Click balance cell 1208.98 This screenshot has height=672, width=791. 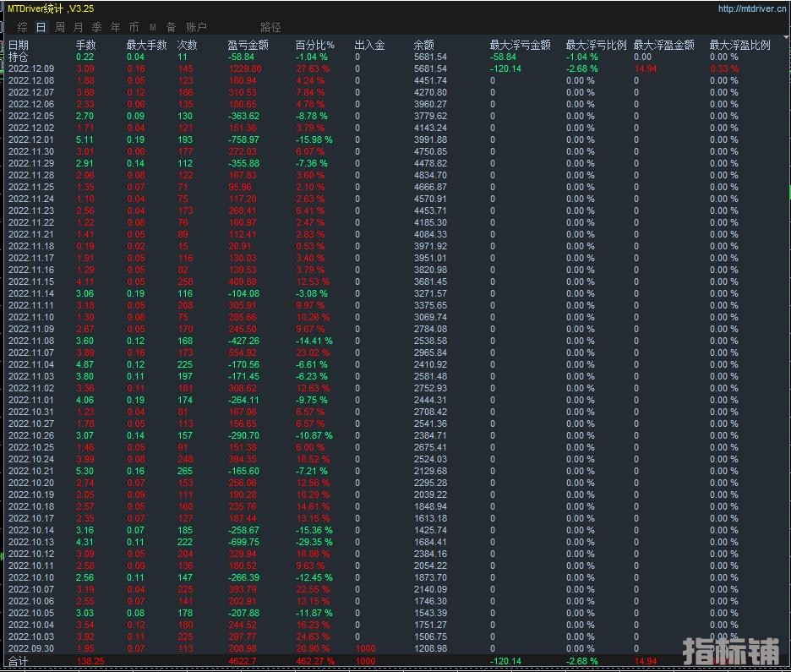(x=430, y=648)
